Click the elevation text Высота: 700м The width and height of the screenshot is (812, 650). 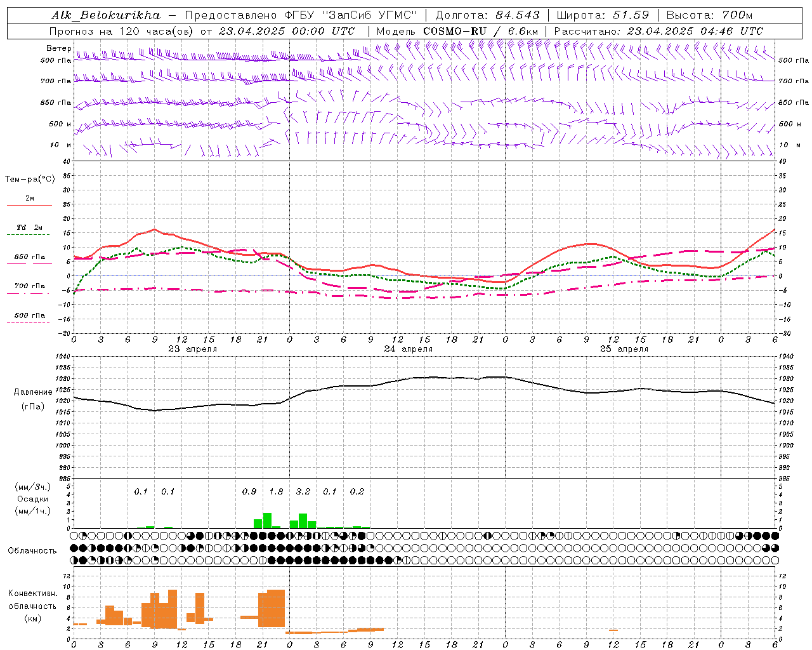[709, 15]
